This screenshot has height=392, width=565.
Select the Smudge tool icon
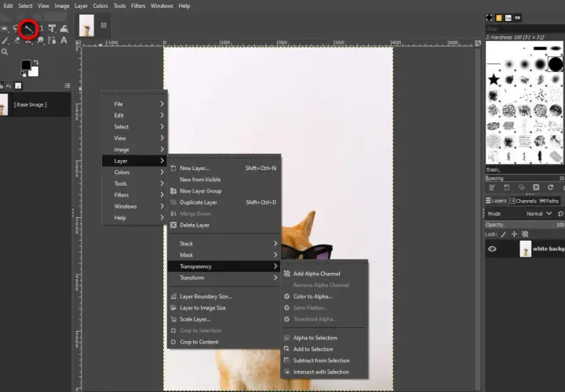pos(40,40)
